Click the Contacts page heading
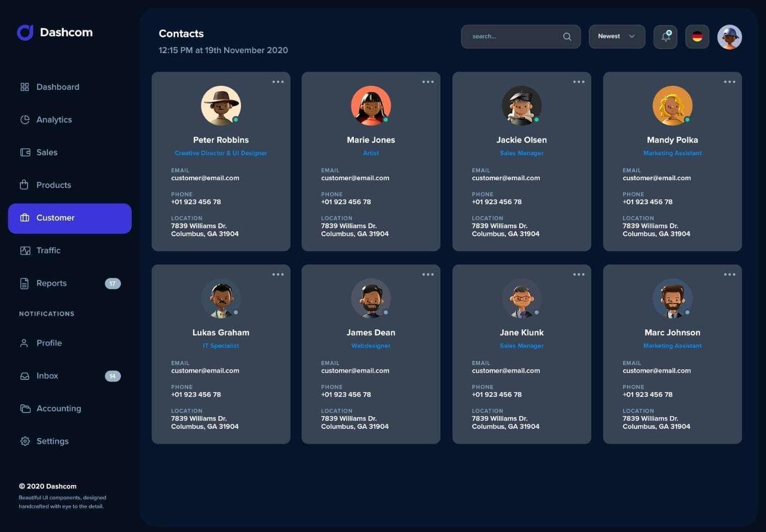766x532 pixels. pyautogui.click(x=181, y=34)
